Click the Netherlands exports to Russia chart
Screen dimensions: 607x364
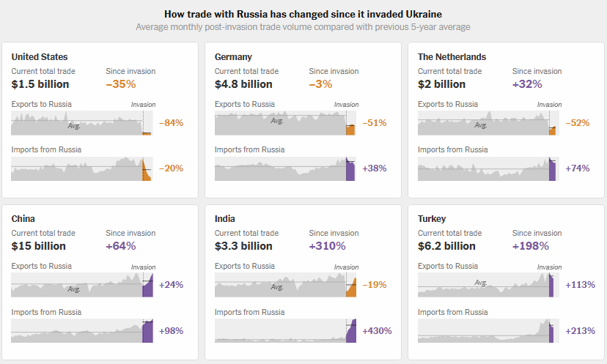[x=486, y=123]
